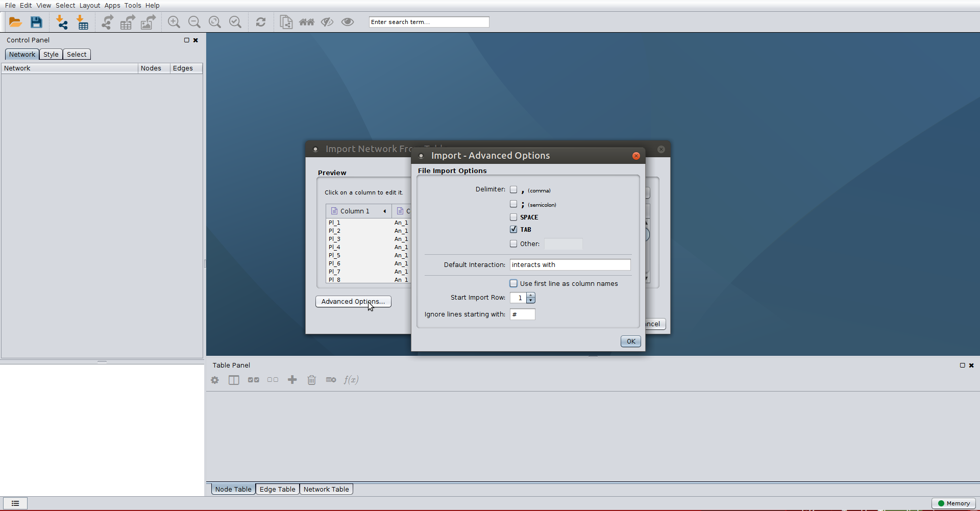980x511 pixels.
Task: Click the Memory status button
Action: (x=953, y=503)
